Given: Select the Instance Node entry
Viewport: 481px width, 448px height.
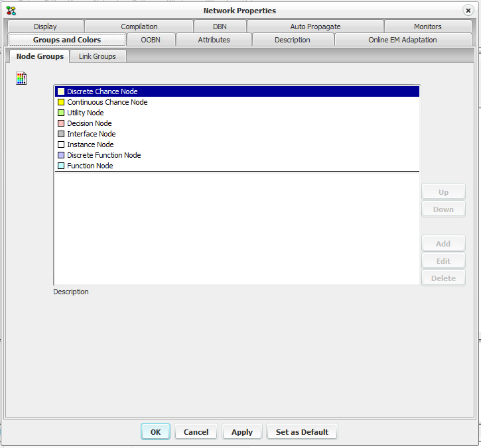Looking at the screenshot, I should click(237, 144).
